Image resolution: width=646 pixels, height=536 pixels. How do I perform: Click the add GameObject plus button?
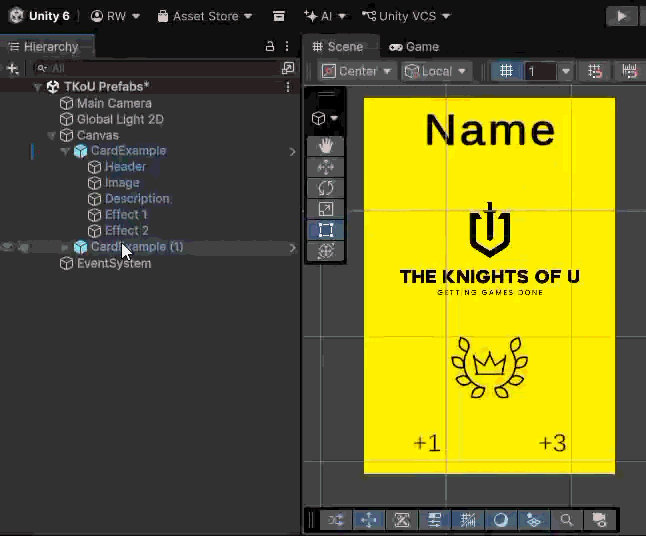13,68
